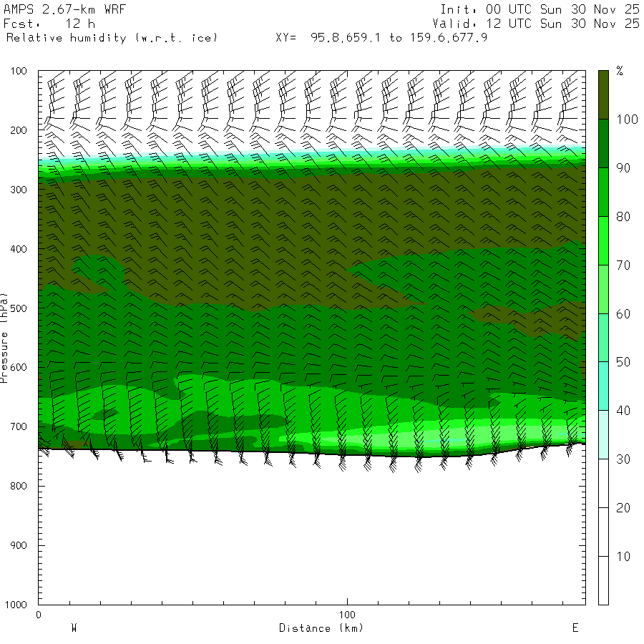Click the 'E' east end label
The width and height of the screenshot is (644, 644).
pos(575,628)
